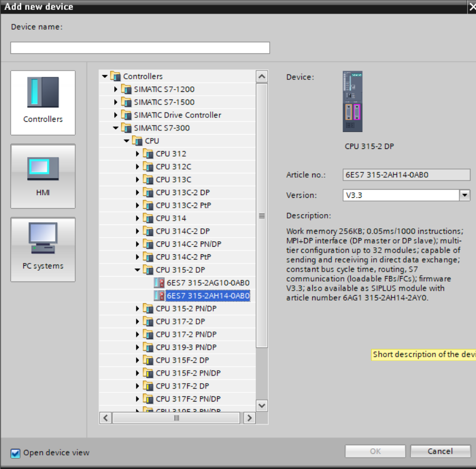The image size is (476, 469).
Task: Click the horizontal scrollbar thumb
Action: pyautogui.click(x=176, y=418)
